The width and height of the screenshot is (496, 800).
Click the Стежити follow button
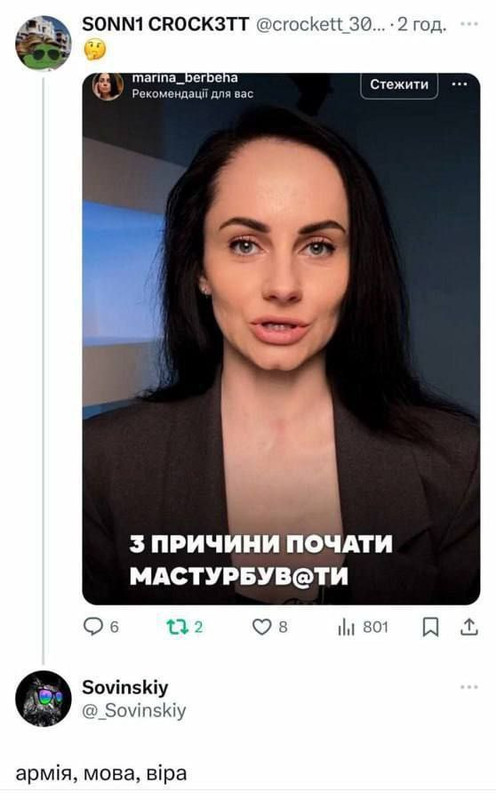click(399, 85)
